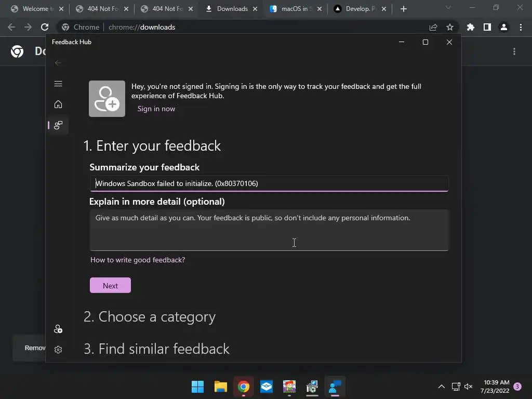
Task: Click the account avatar placeholder image
Action: pos(107,99)
